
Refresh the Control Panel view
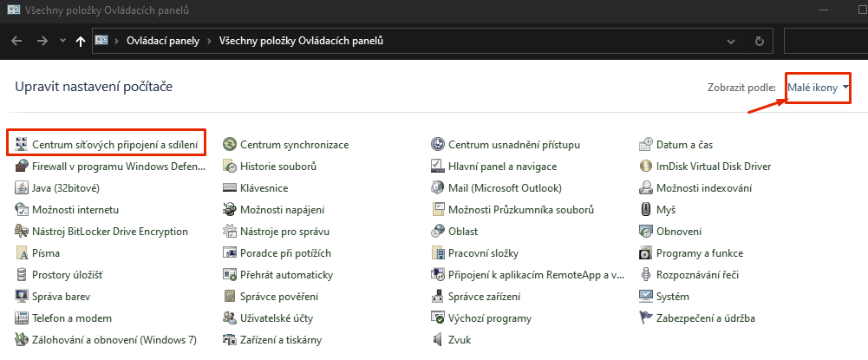pyautogui.click(x=760, y=41)
